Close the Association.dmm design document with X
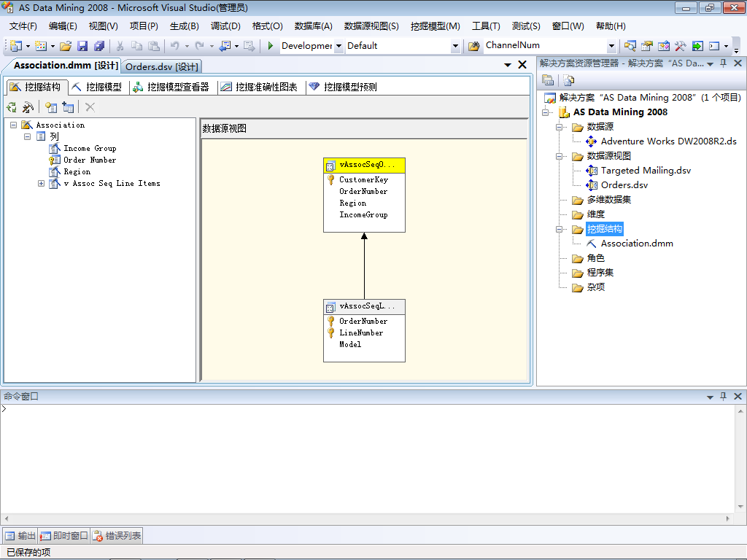This screenshot has width=747, height=560. pyautogui.click(x=522, y=65)
